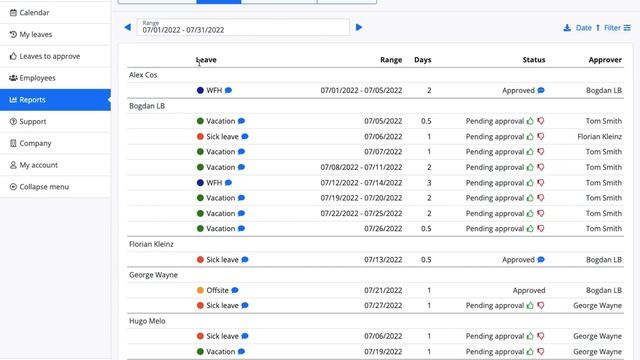
Task: Sort the report by Date
Action: (588, 28)
